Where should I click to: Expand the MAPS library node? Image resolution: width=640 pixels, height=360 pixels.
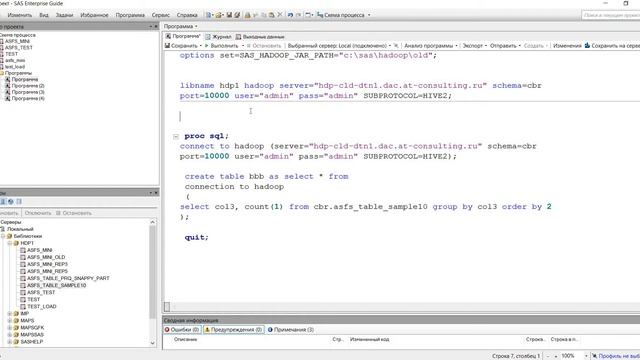tap(10, 320)
